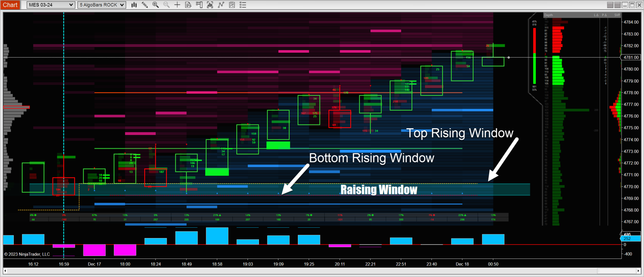Open the Indicators dialog icon
644x277 pixels.
pos(210,5)
